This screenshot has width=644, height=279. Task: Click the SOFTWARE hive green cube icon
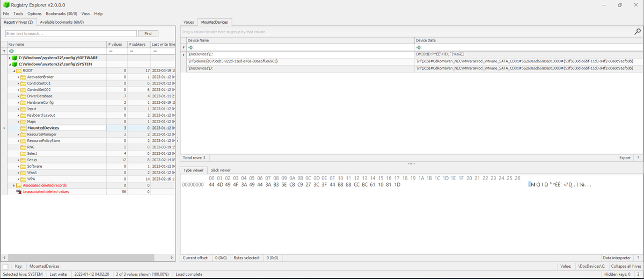pyautogui.click(x=16, y=58)
